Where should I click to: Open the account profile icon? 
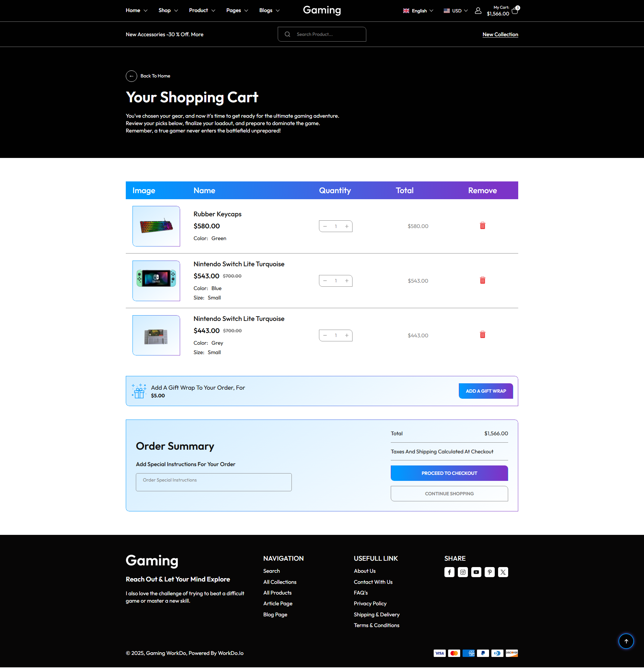point(478,11)
